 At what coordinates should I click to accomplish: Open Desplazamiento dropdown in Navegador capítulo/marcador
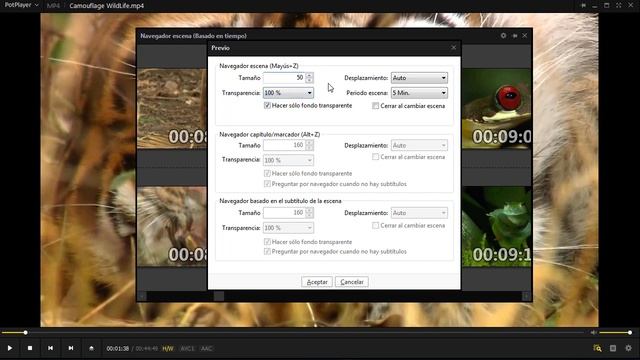point(419,145)
